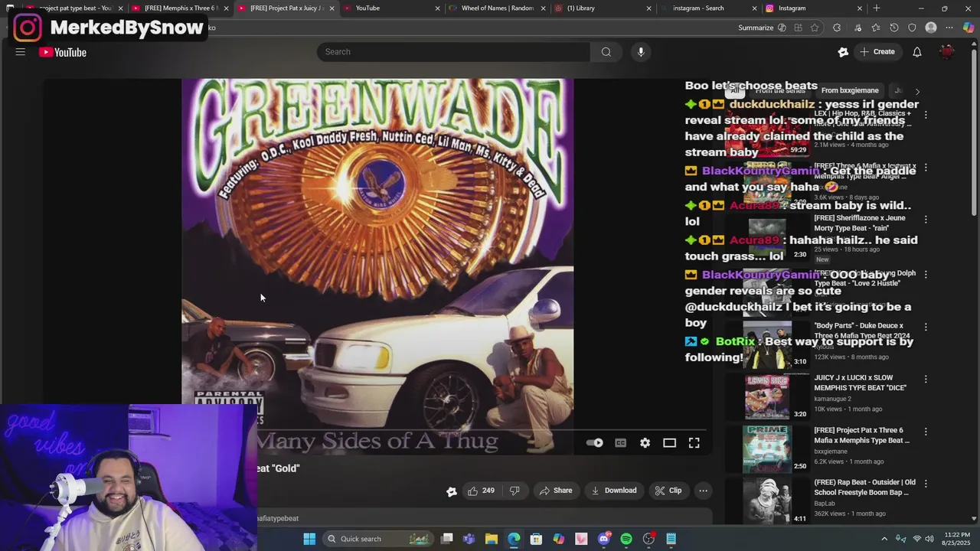This screenshot has height=551, width=980.
Task: Show hidden system tray icons
Action: pyautogui.click(x=884, y=539)
